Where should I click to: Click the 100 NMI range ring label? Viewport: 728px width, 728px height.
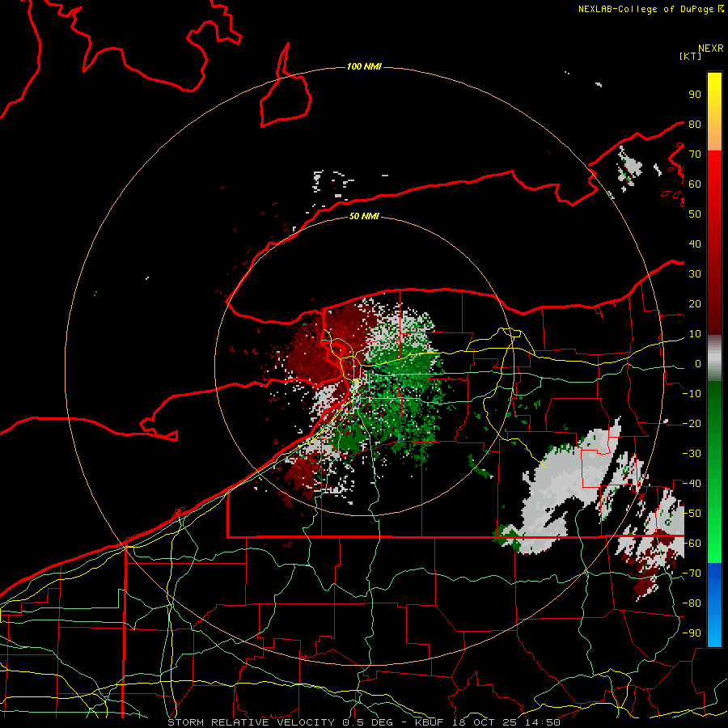point(364,67)
